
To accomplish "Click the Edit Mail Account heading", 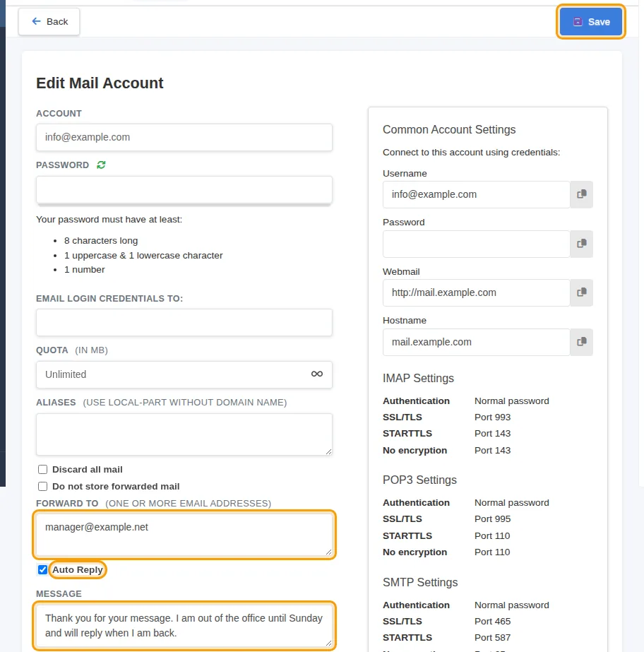I will click(100, 83).
